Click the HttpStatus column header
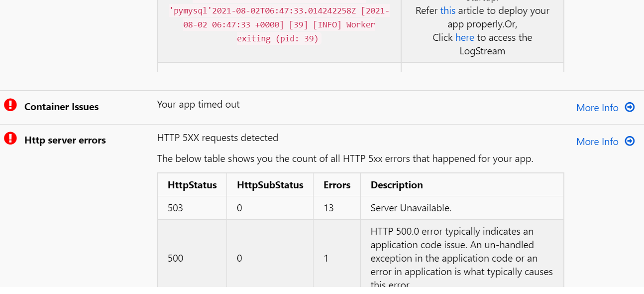Image resolution: width=644 pixels, height=294 pixels. coord(192,185)
